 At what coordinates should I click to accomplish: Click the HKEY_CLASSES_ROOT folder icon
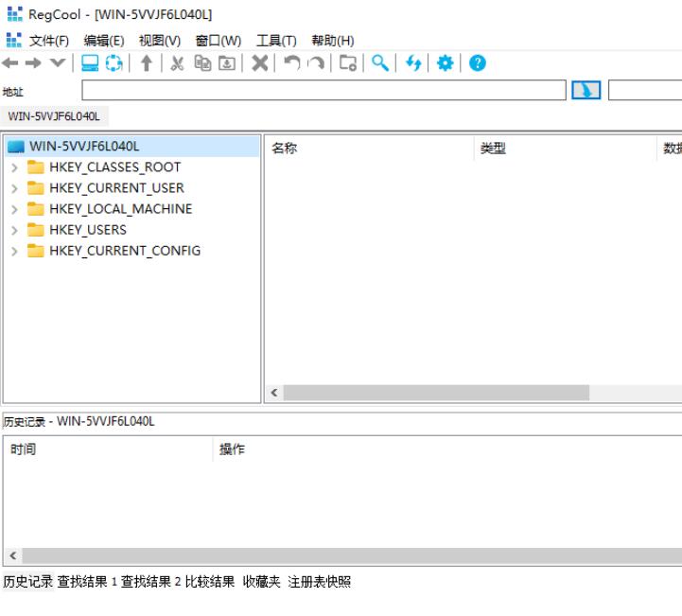point(35,167)
